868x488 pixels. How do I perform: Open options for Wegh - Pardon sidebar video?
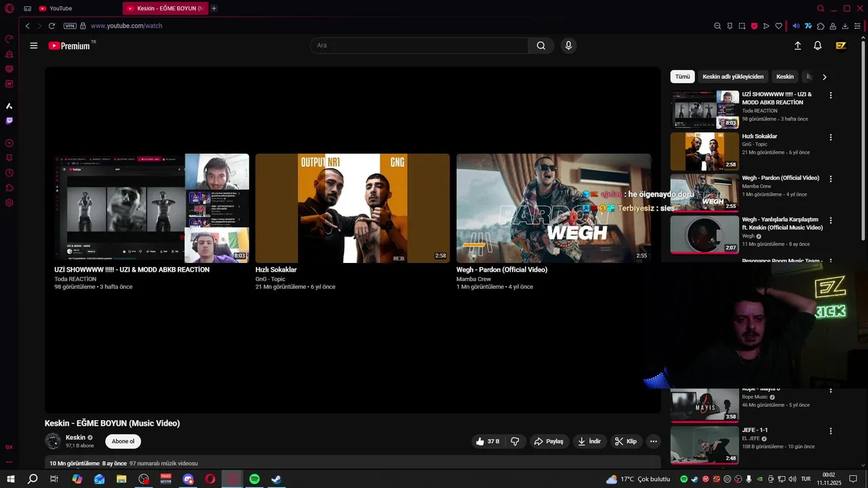(x=831, y=179)
